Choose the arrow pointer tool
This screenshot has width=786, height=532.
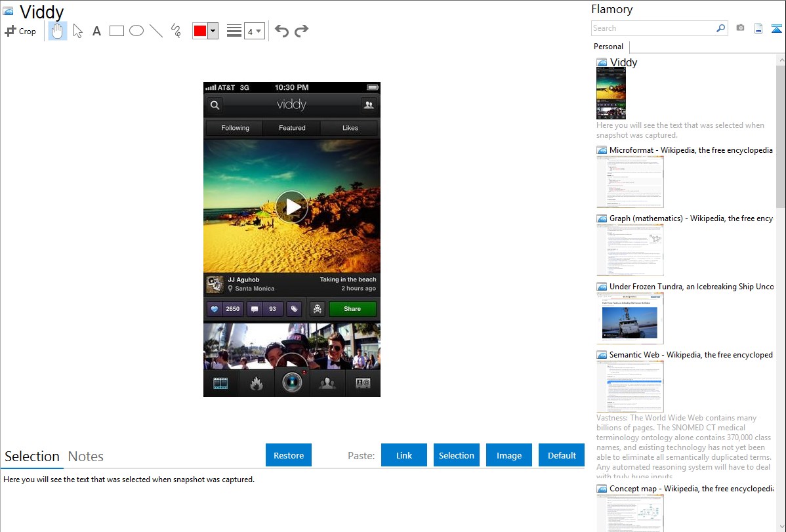click(x=77, y=31)
